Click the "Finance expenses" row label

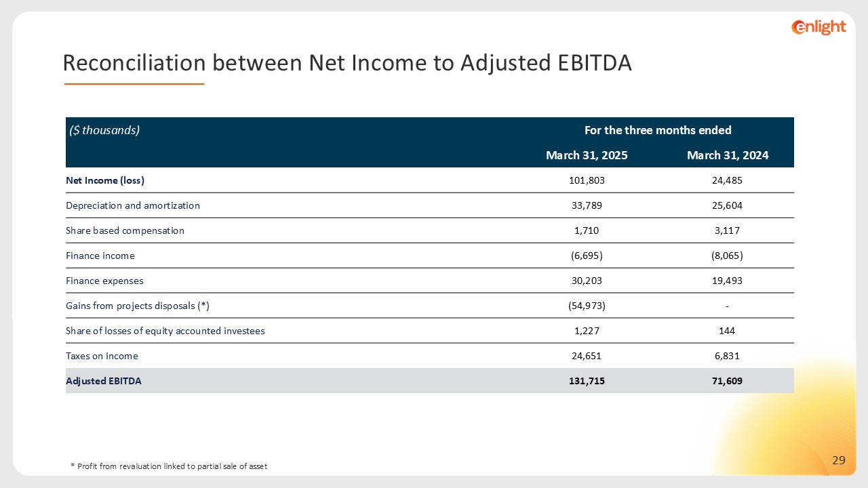[104, 281]
